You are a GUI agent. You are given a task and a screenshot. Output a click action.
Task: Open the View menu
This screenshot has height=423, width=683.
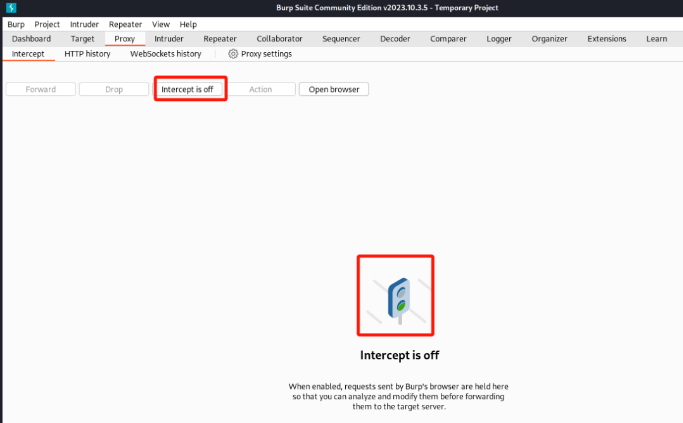pyautogui.click(x=161, y=24)
